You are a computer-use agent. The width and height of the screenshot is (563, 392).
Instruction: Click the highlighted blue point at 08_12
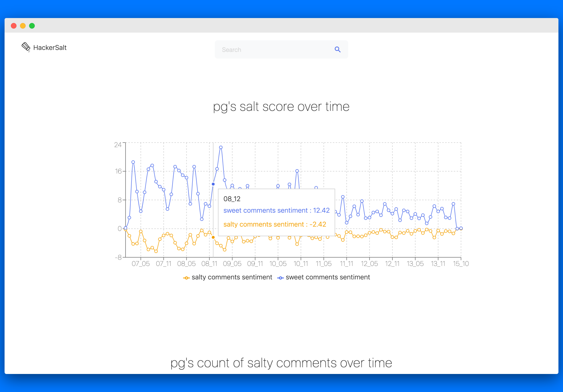(x=213, y=184)
